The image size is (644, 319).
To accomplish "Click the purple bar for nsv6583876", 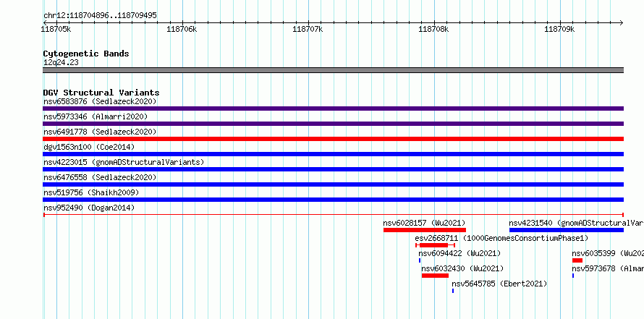I will (333, 109).
